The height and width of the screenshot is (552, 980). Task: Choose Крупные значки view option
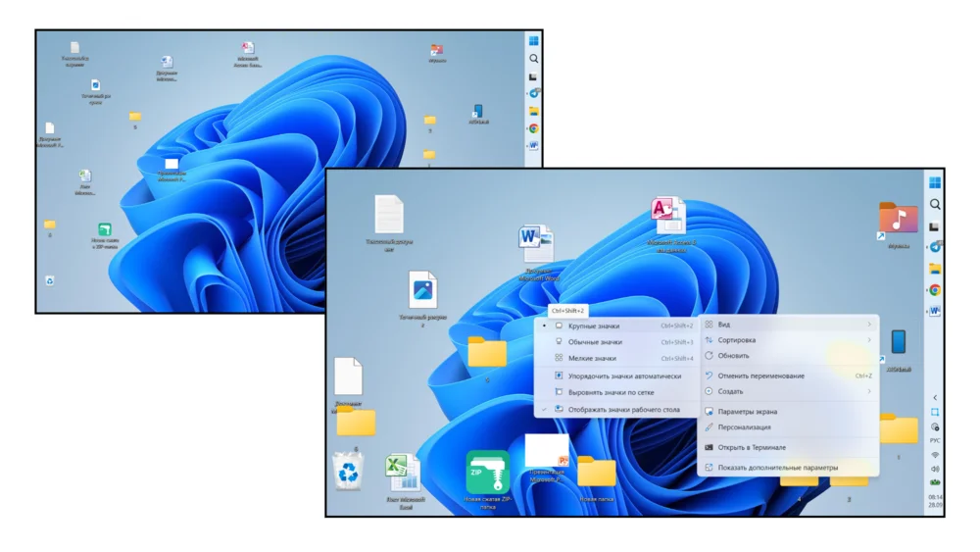617,326
